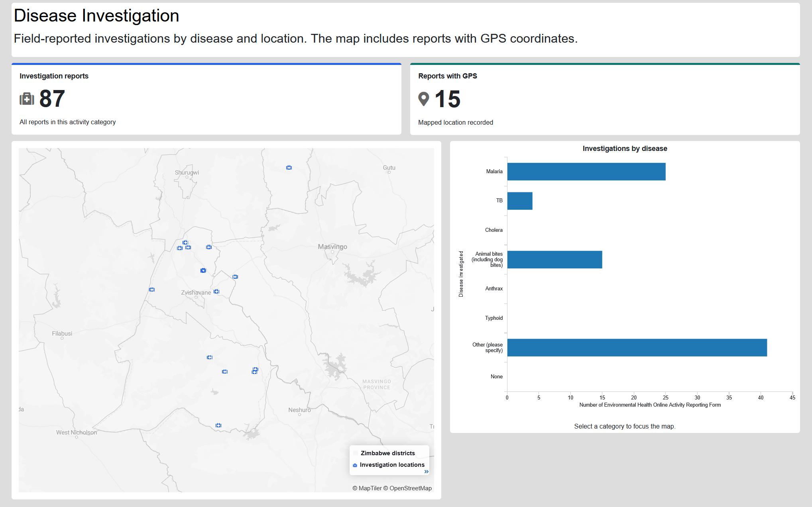The width and height of the screenshot is (812, 507).
Task: Click the location pin icon beside 15
Action: [x=424, y=99]
